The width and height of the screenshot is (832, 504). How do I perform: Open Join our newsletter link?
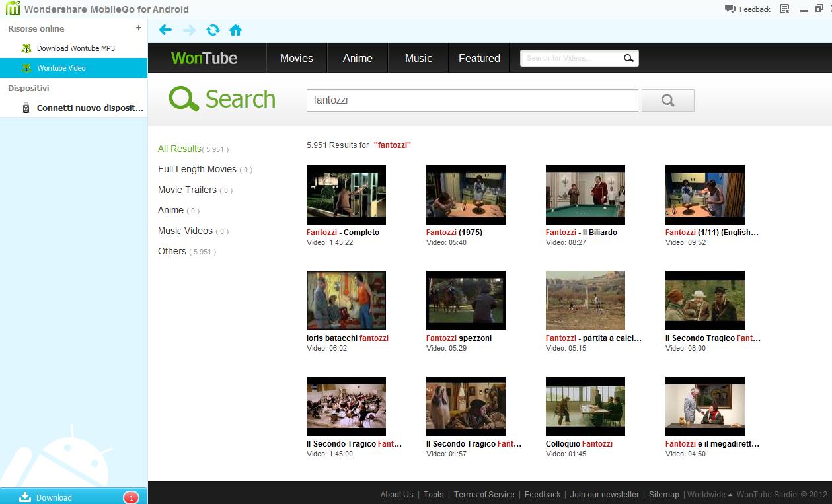click(x=605, y=494)
